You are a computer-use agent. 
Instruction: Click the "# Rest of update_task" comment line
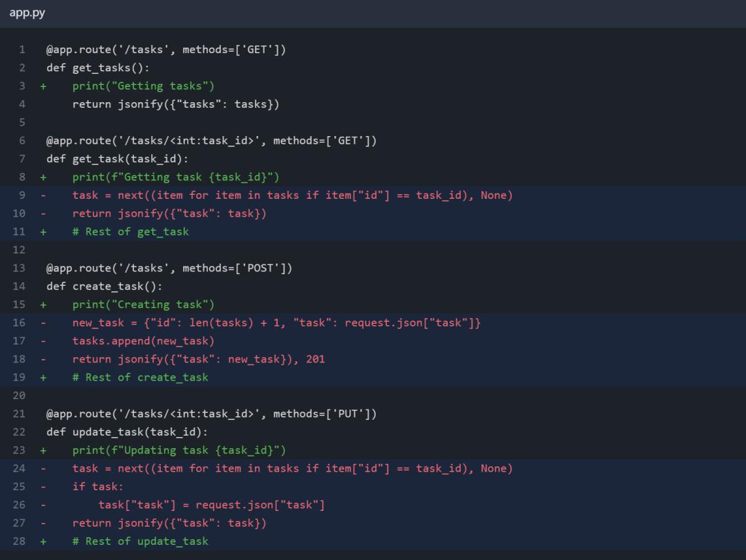[x=140, y=541]
